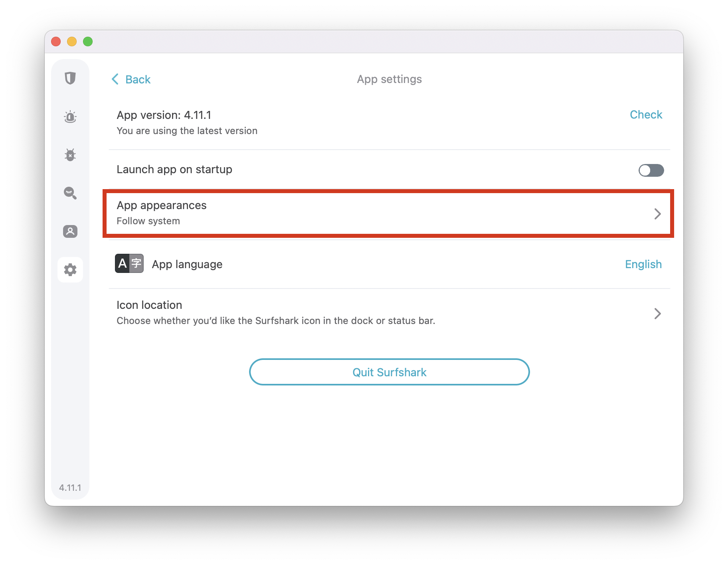Open the Antivirus bug section in sidebar
Viewport: 728px width, 565px height.
click(70, 155)
